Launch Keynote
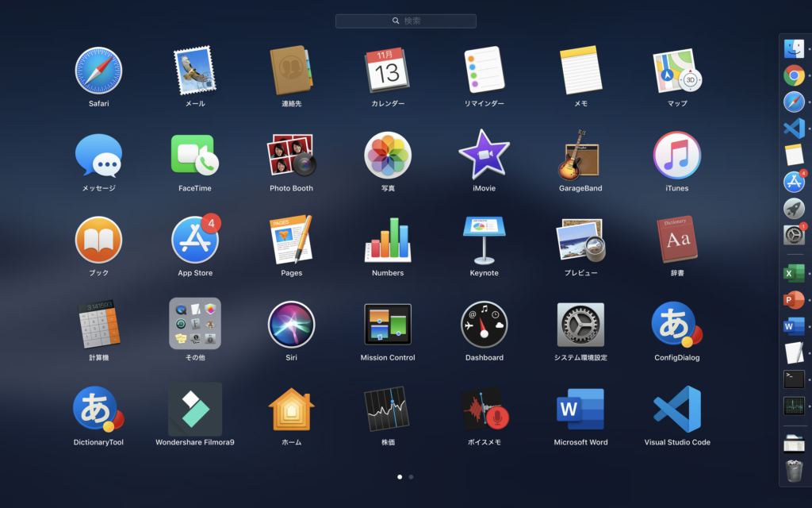Viewport: 812px width, 508px height. [x=485, y=240]
